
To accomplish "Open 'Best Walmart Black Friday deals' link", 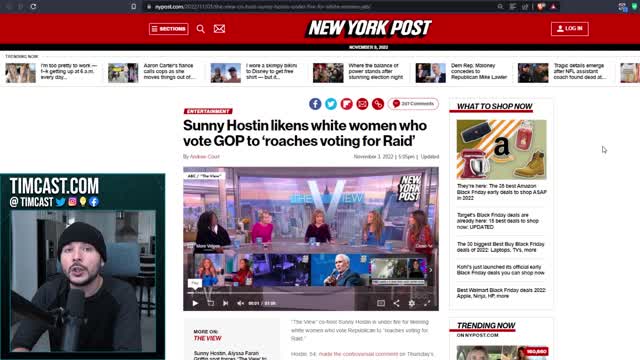I will (501, 293).
